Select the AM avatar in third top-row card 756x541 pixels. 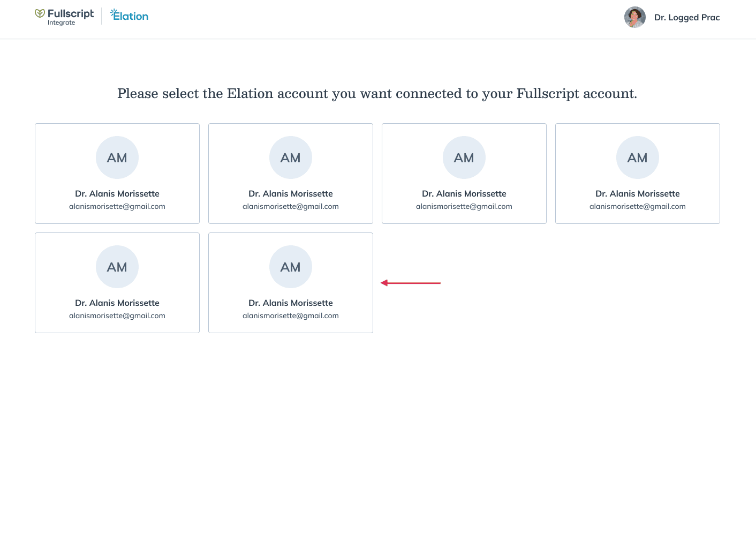(x=464, y=157)
